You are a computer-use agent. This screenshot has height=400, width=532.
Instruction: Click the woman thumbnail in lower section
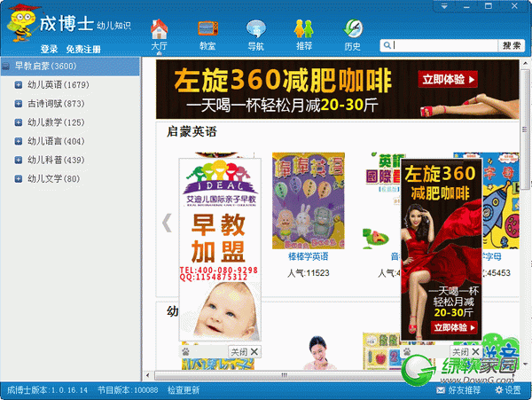coord(318,353)
